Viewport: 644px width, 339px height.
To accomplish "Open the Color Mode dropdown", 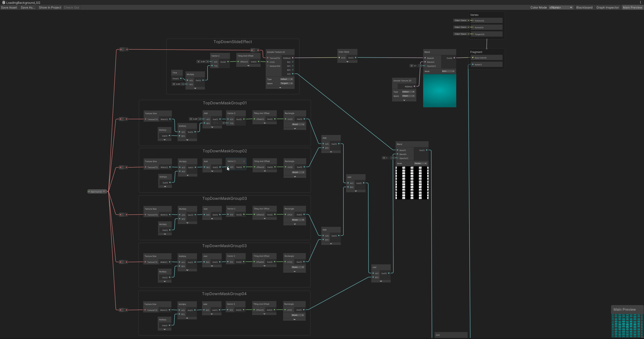I will pyautogui.click(x=561, y=8).
